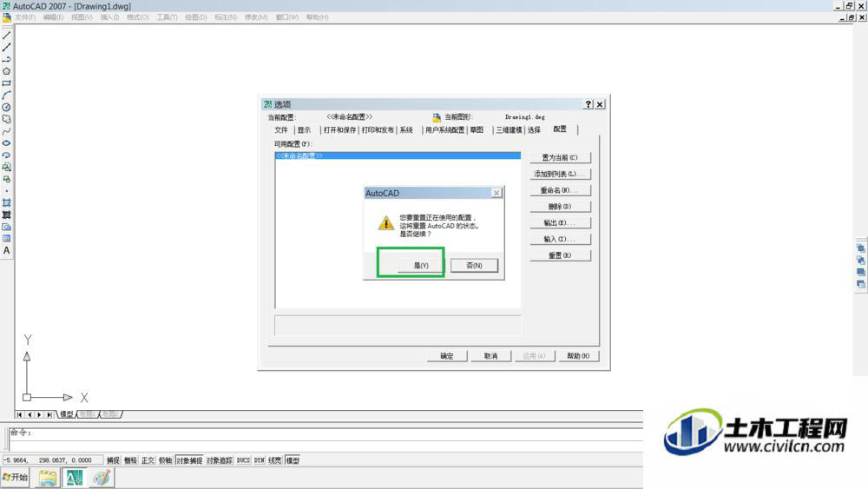Open the file explorer taskbar icon
This screenshot has width=868, height=489.
48,478
